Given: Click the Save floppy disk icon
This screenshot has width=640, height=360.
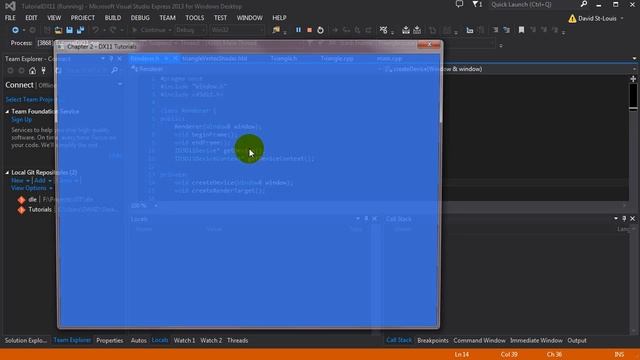Looking at the screenshot, I should [69, 30].
